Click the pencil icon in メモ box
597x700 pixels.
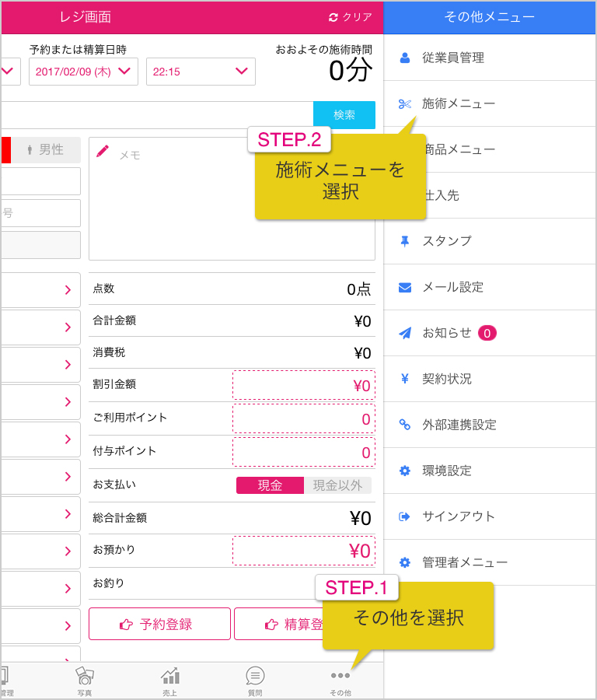pos(102,152)
